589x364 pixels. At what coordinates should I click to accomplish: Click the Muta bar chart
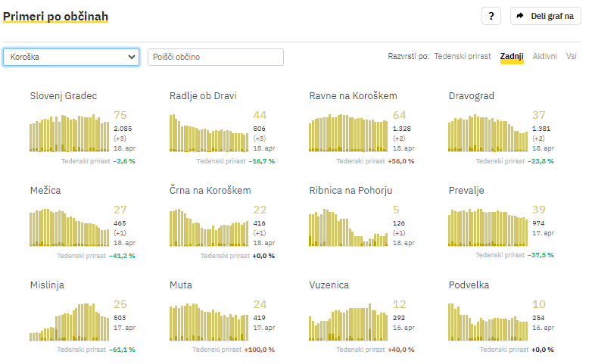(x=208, y=322)
